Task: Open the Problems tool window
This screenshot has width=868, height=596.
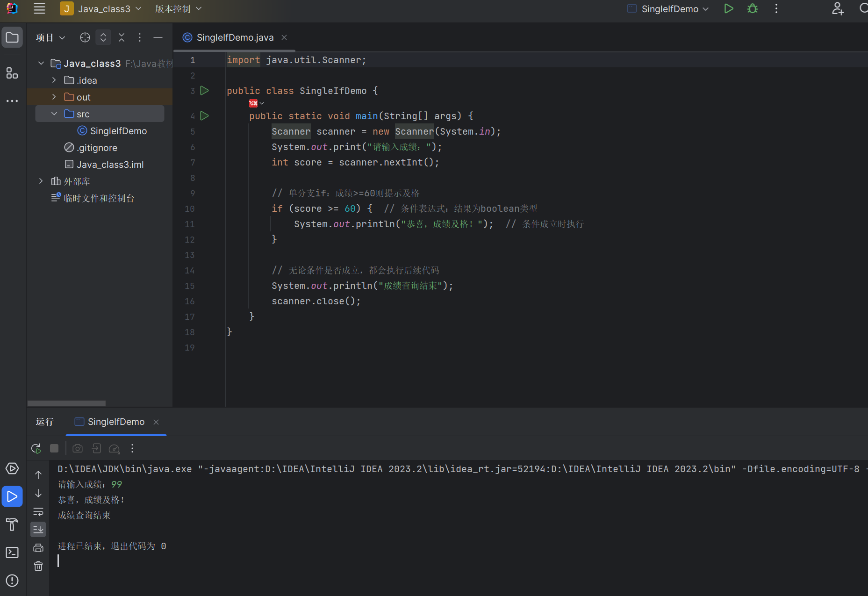Action: tap(12, 581)
